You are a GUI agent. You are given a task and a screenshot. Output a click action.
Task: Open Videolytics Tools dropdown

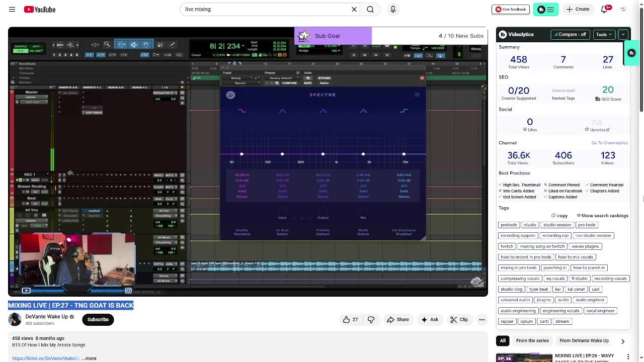604,35
